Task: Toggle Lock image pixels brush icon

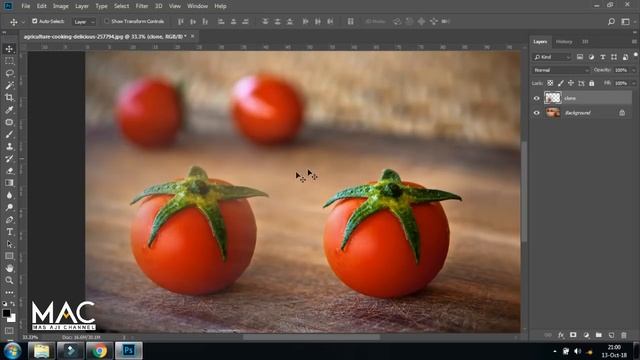Action: point(561,83)
